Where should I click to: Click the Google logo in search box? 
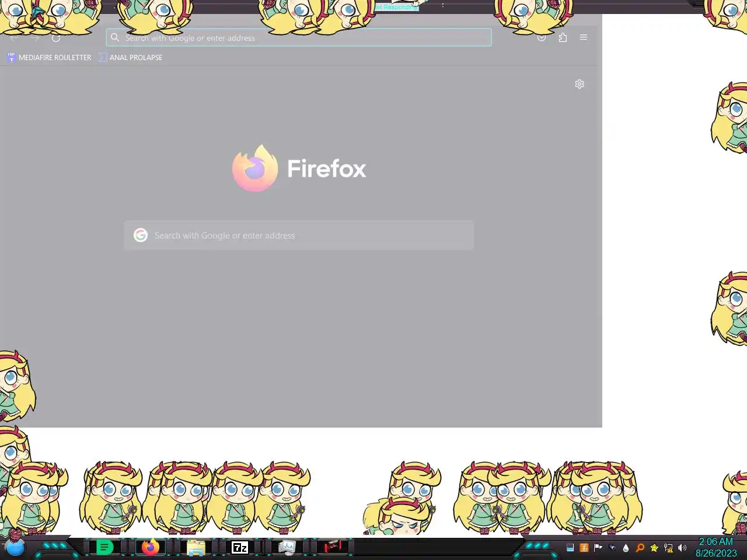[x=141, y=235]
